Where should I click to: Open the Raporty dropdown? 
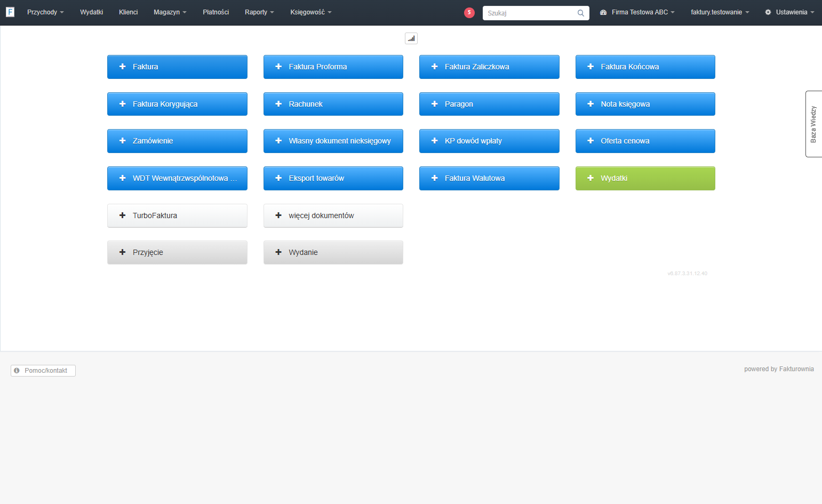(259, 12)
